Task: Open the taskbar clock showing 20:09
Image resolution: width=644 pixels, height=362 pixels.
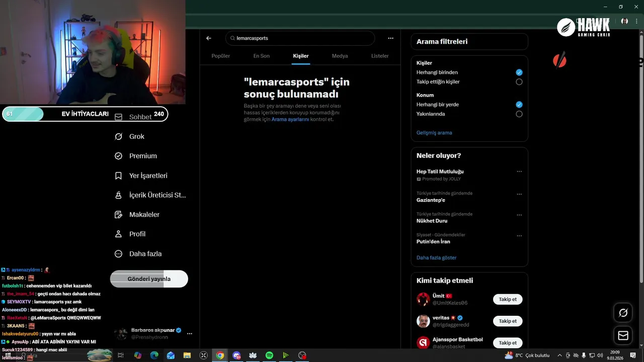Action: (615, 355)
